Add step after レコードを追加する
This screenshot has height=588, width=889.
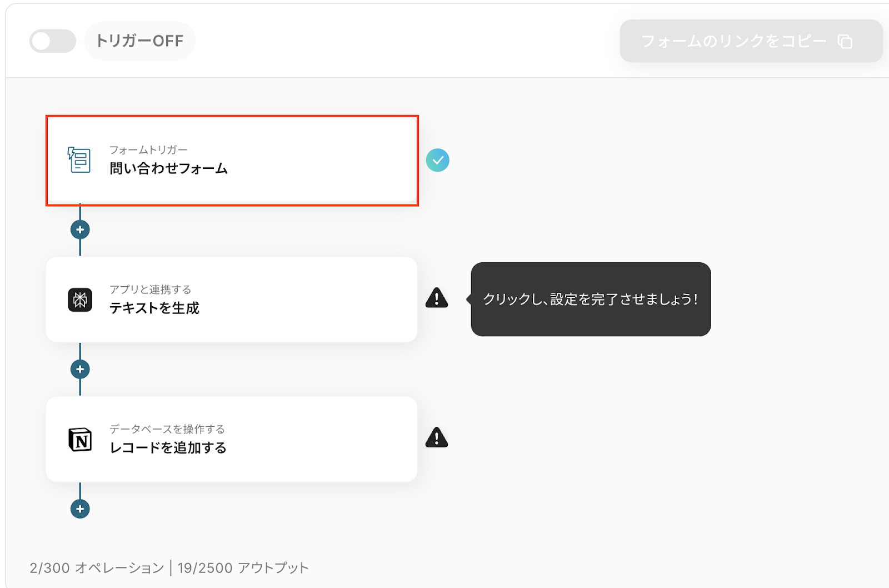tap(80, 509)
